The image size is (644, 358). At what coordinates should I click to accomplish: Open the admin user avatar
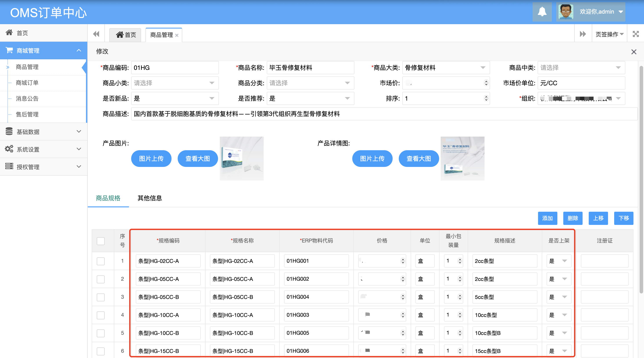(566, 12)
